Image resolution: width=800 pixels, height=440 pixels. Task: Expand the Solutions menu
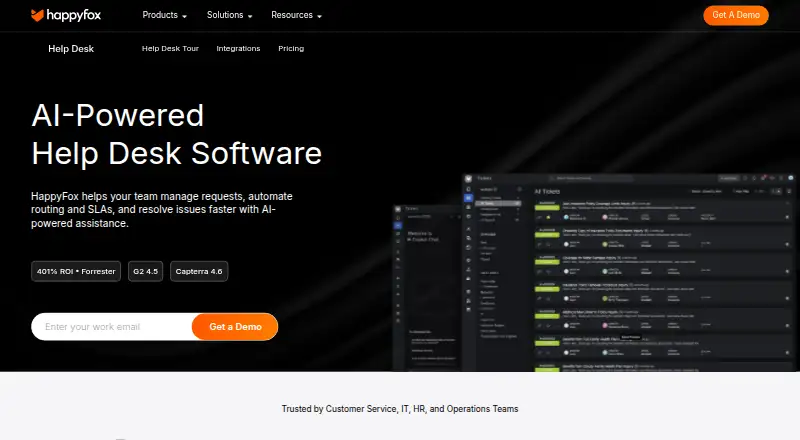[230, 15]
